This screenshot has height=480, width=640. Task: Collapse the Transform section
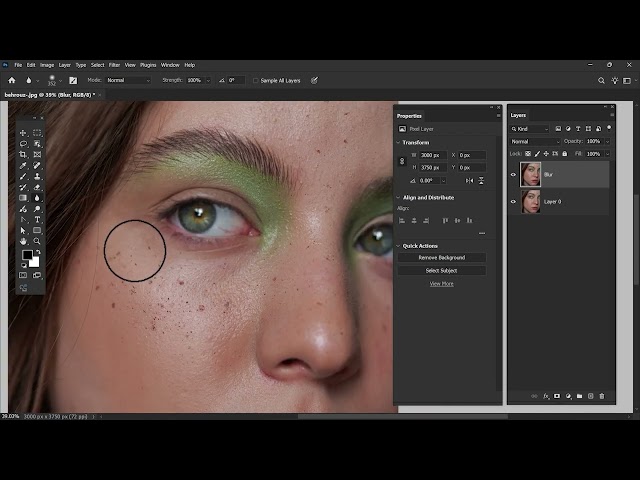(x=398, y=142)
